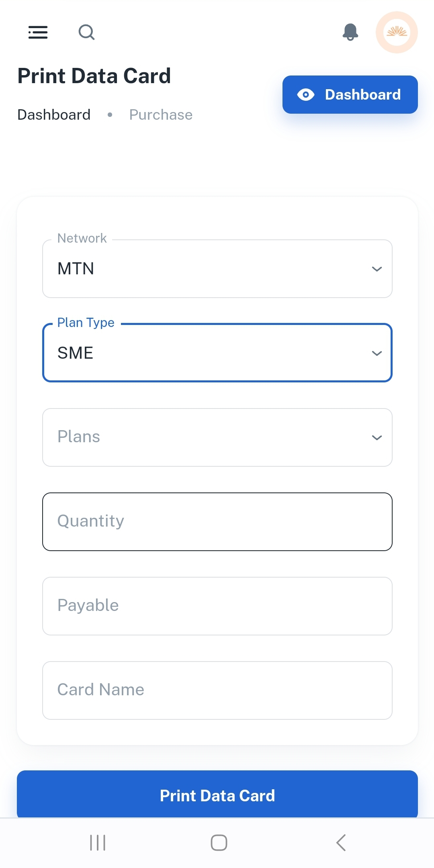Open the hamburger navigation menu
This screenshot has width=434, height=868.
(38, 32)
